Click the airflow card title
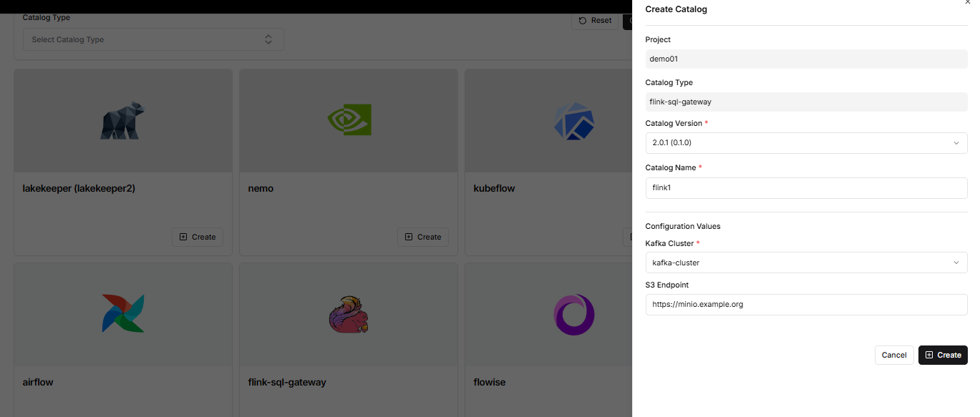This screenshot has height=417, width=980. click(x=38, y=382)
